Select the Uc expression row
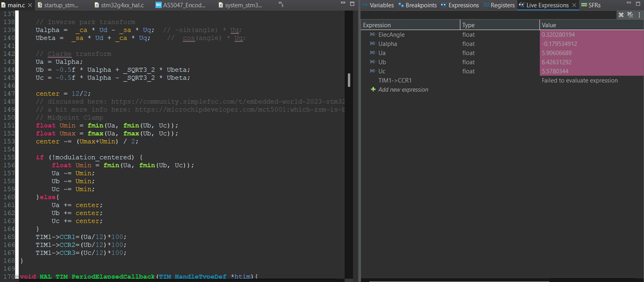The width and height of the screenshot is (644, 282). [502, 71]
